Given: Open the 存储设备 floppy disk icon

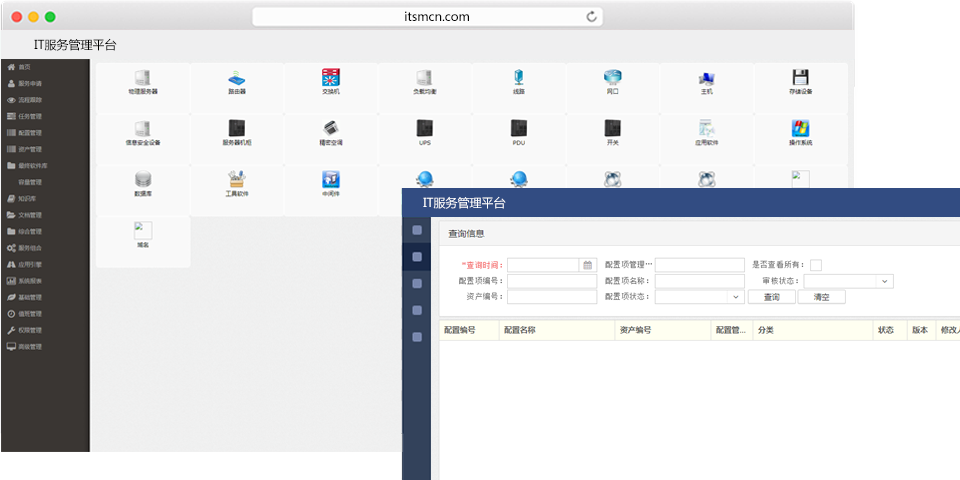Looking at the screenshot, I should point(800,78).
